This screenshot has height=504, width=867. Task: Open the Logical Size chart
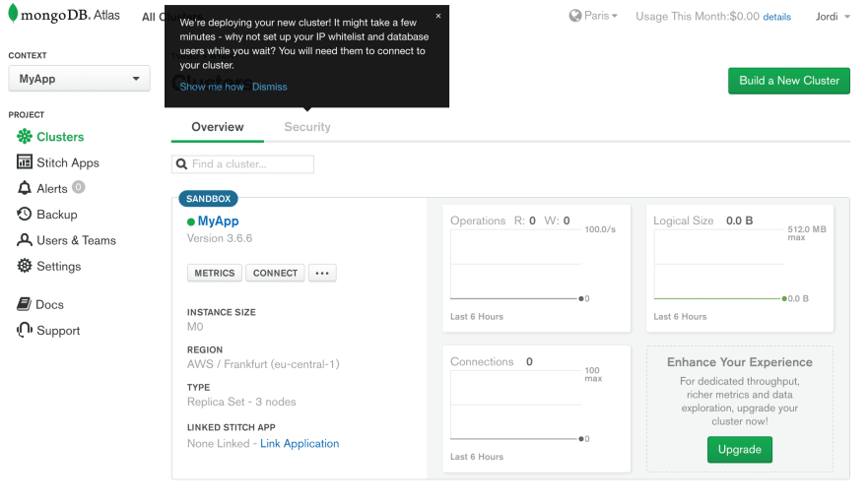click(x=740, y=268)
